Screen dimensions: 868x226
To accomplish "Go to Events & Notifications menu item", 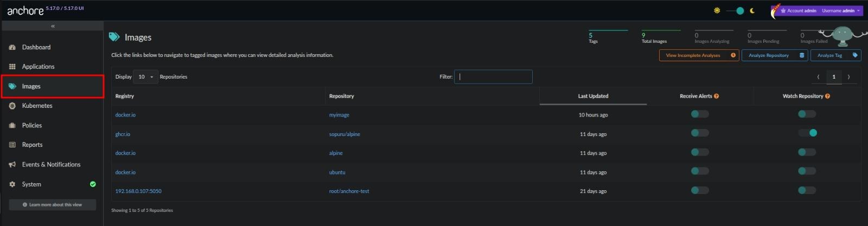I will pos(53,164).
